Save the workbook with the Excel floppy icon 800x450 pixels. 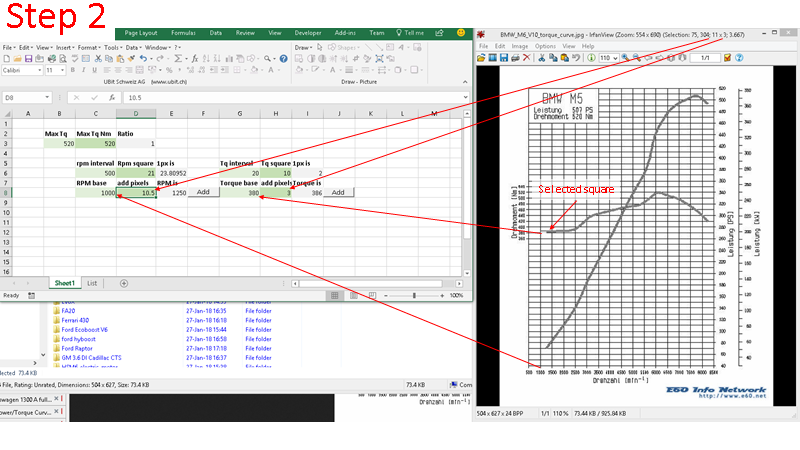point(28,59)
